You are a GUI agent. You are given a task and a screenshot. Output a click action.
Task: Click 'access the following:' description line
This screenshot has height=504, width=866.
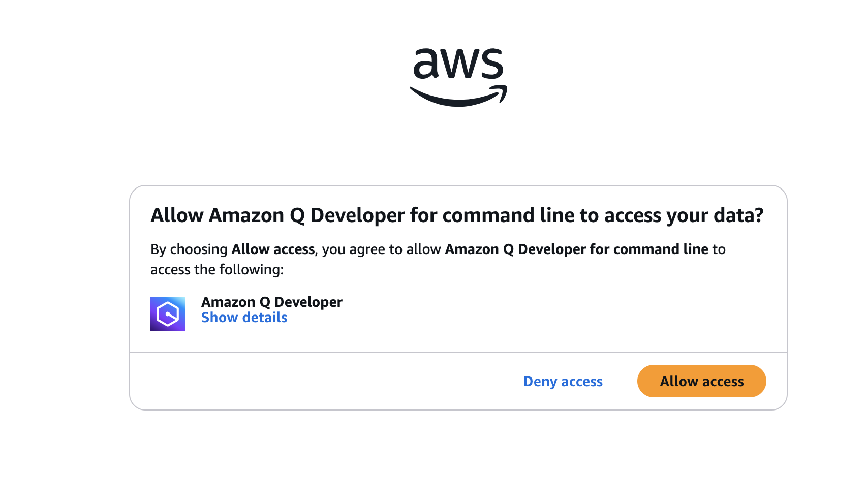pyautogui.click(x=217, y=269)
